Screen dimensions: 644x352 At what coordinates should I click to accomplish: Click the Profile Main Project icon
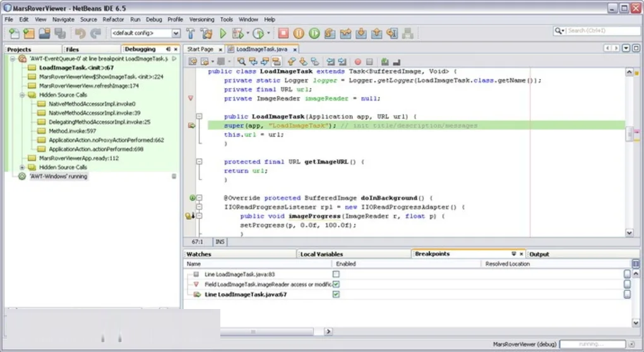click(259, 33)
